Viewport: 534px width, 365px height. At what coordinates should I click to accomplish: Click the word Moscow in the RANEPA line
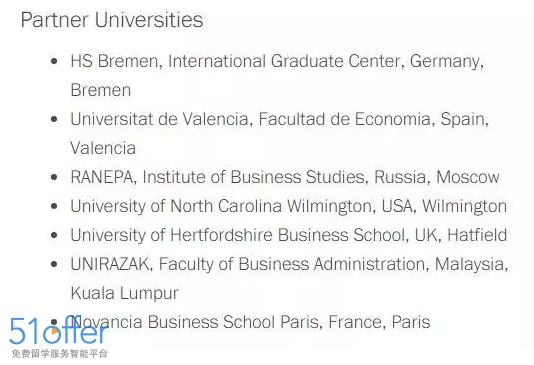pyautogui.click(x=468, y=177)
